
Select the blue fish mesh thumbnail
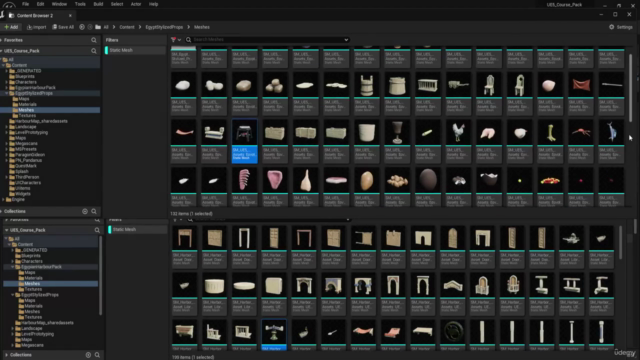pyautogui.click(x=611, y=132)
